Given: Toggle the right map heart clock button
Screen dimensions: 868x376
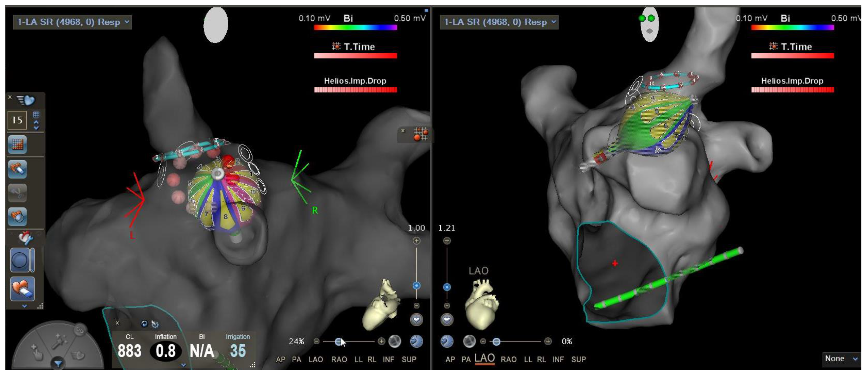Looking at the screenshot, I should tap(447, 342).
